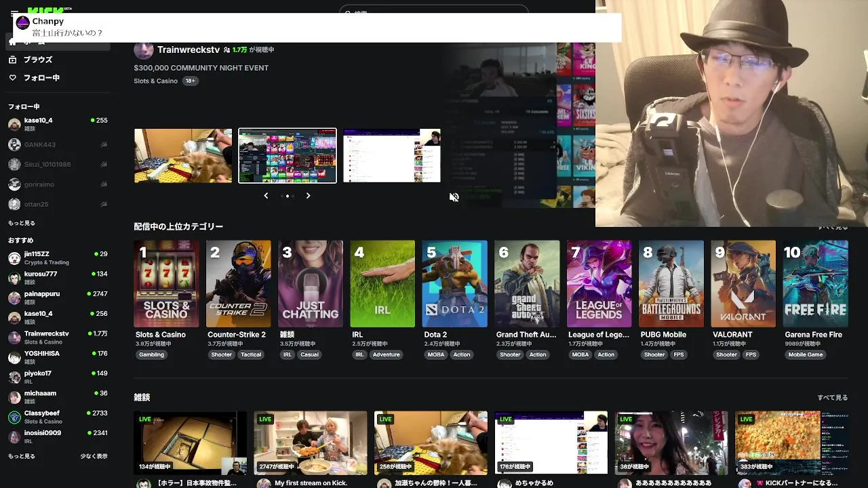Open live stream with 36 viewers
The width and height of the screenshot is (868, 488).
tap(671, 443)
